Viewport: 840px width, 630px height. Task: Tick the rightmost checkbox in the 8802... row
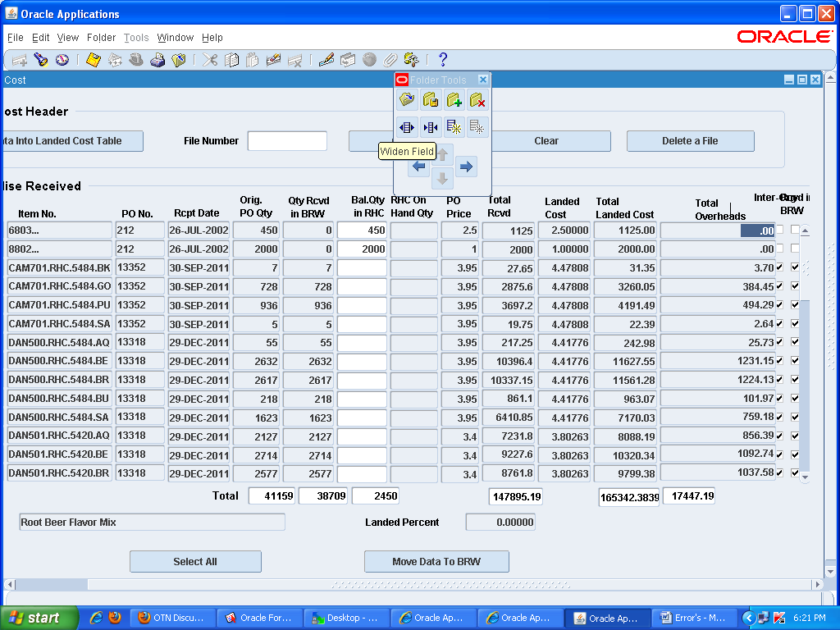coord(795,249)
